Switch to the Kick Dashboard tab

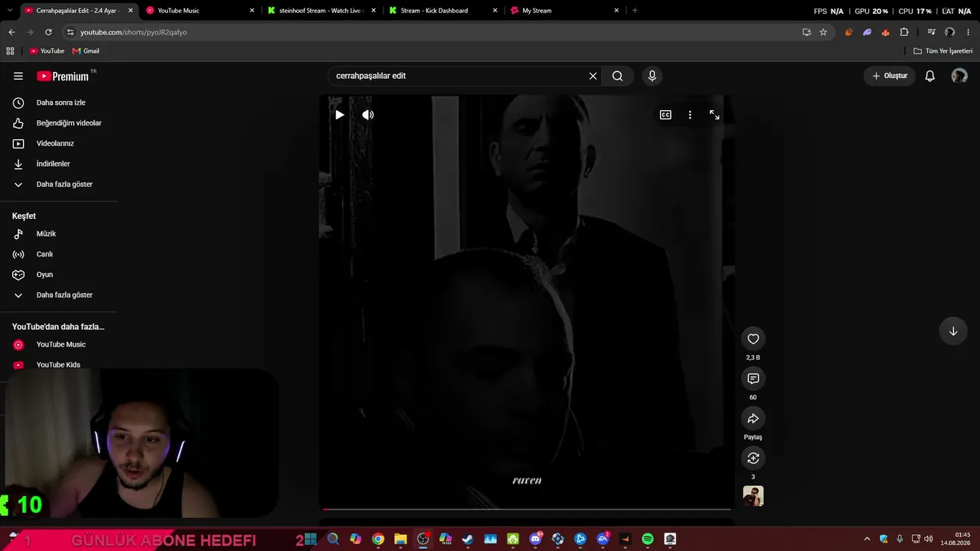443,11
